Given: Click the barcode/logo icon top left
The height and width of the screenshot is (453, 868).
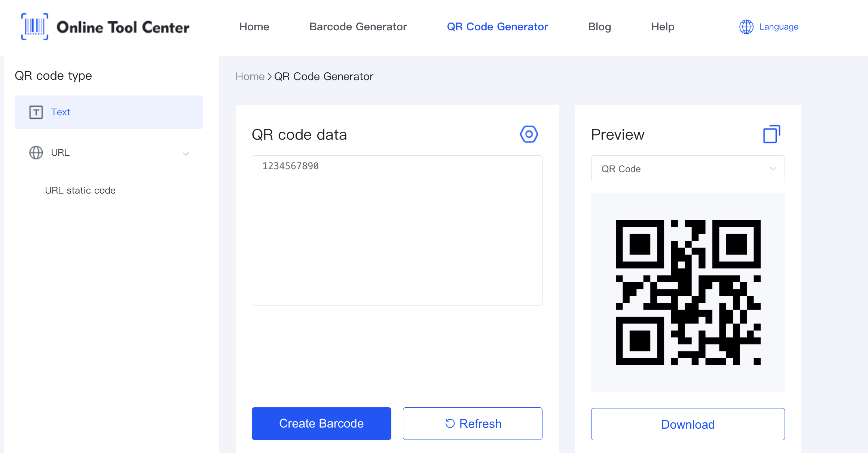Looking at the screenshot, I should 33,27.
